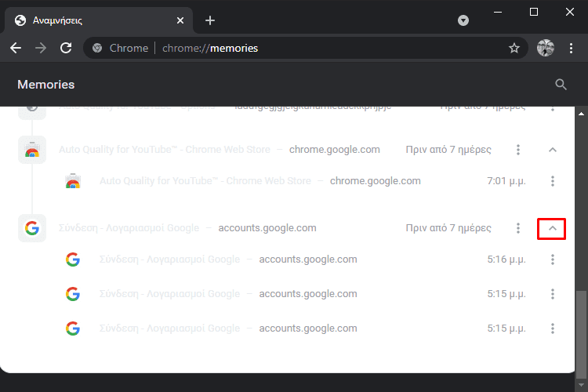Collapse the accounts.google.com memory group

(553, 228)
